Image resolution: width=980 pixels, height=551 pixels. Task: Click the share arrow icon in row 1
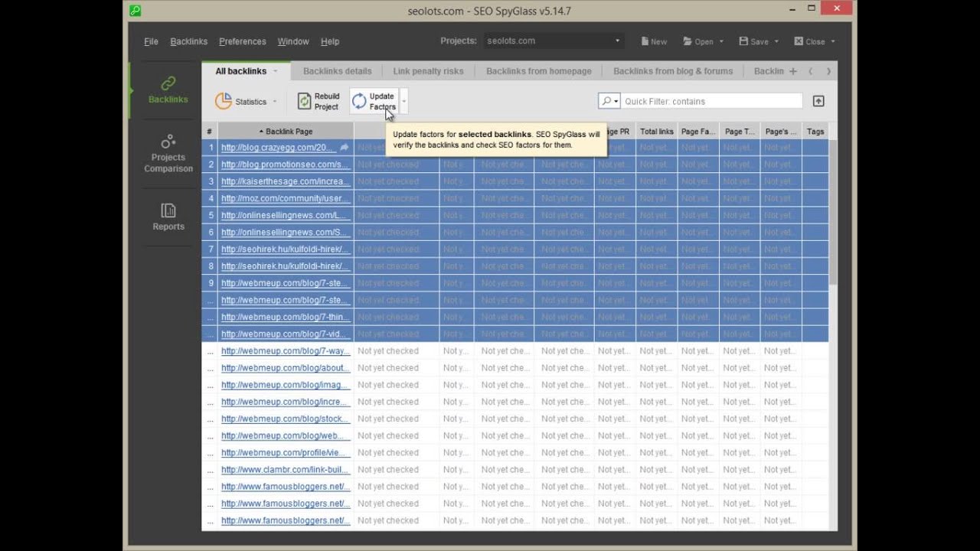pos(344,148)
